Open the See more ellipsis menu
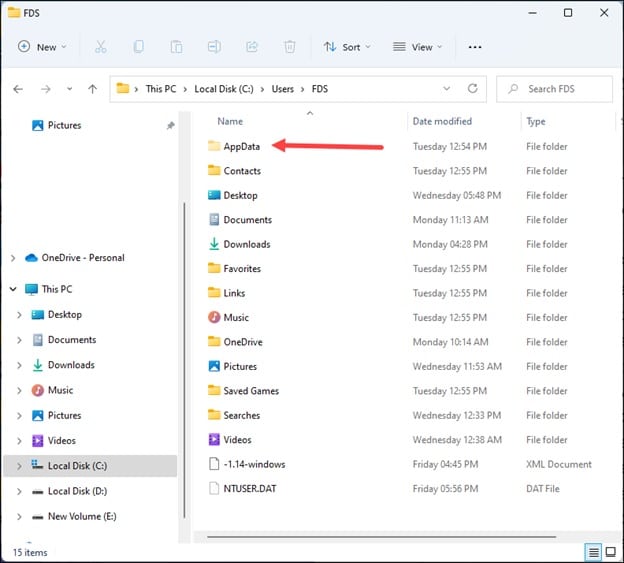The height and width of the screenshot is (563, 624). (x=475, y=47)
